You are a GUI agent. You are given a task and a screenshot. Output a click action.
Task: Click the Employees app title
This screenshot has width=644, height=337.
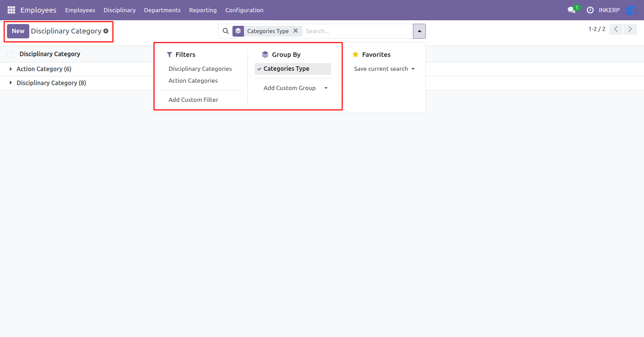coord(38,10)
